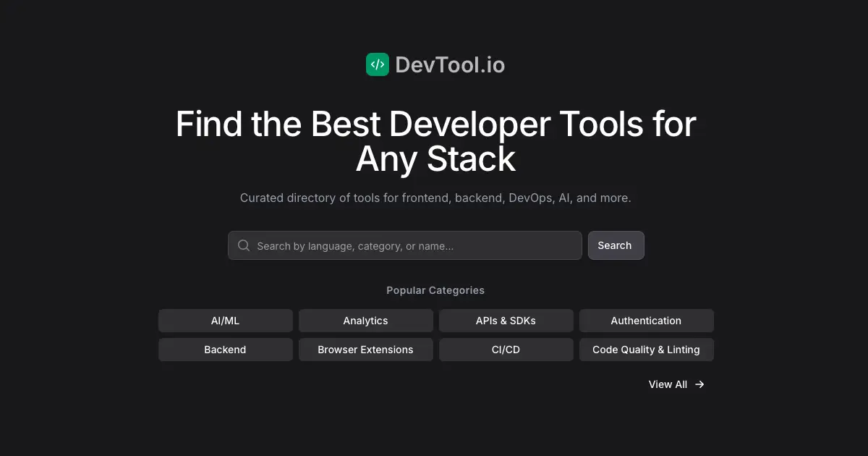Open the CI/CD category
Viewport: 868px width, 456px height.
coord(506,349)
